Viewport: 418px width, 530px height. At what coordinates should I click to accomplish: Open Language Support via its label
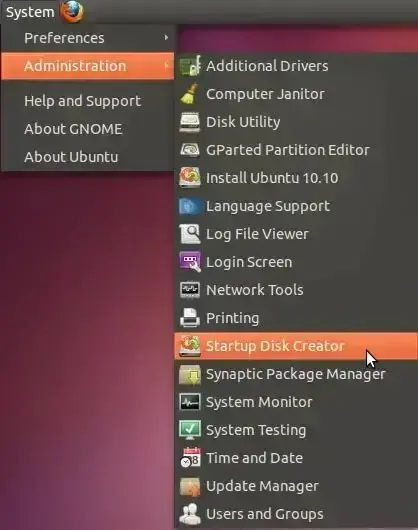pyautogui.click(x=268, y=206)
